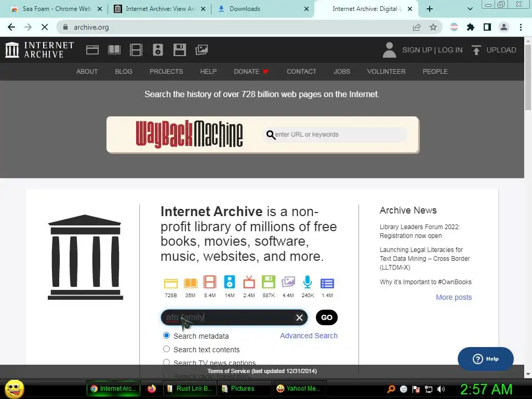The image size is (532, 399).
Task: Click the share page icon in address bar
Action: (417, 27)
